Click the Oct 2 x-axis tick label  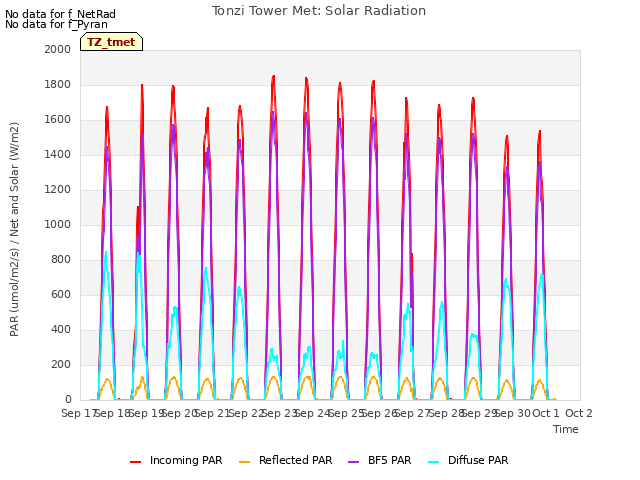[x=578, y=413]
